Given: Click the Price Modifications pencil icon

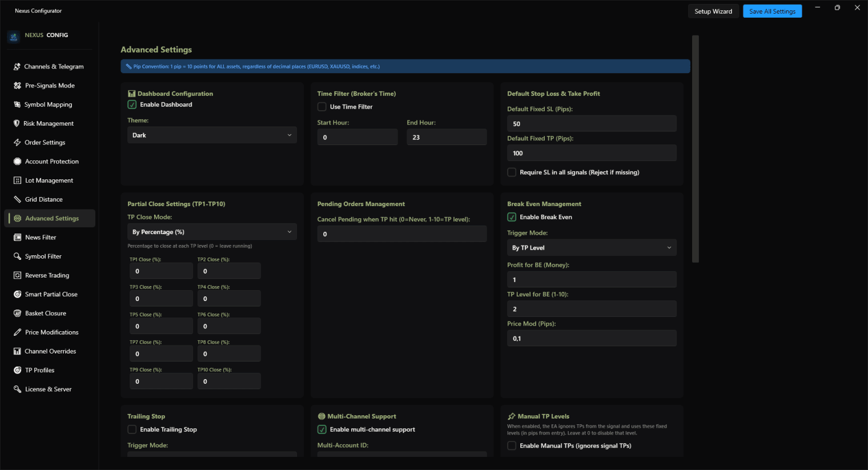Looking at the screenshot, I should coord(17,332).
